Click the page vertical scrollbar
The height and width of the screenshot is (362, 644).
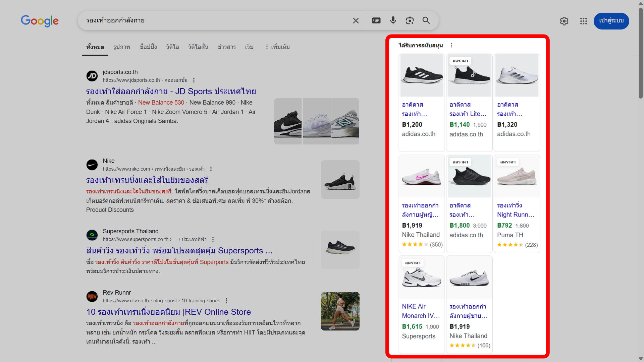coord(641,53)
